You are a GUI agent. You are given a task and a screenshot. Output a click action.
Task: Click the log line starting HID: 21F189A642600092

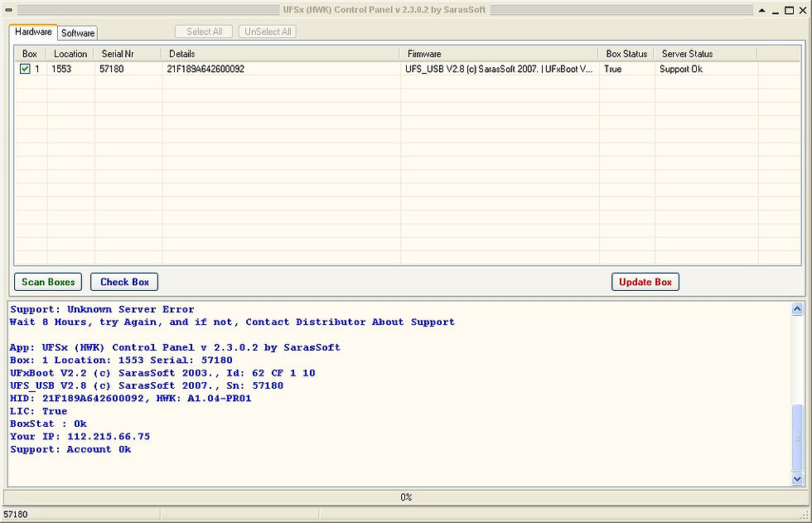click(x=131, y=399)
